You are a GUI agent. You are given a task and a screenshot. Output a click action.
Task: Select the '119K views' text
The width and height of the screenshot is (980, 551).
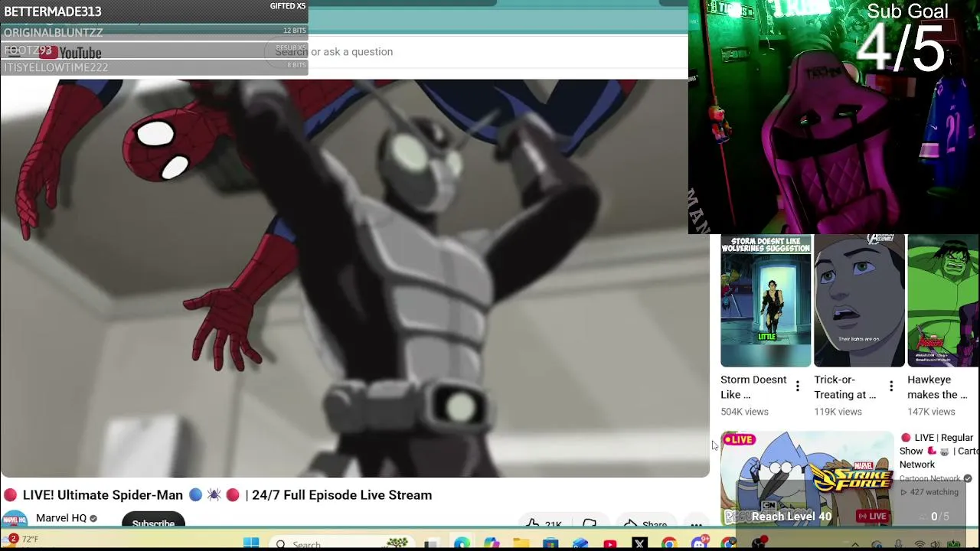pyautogui.click(x=838, y=412)
